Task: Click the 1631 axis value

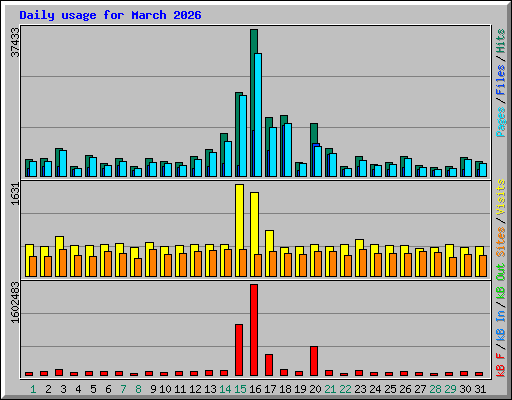Action: (x=15, y=194)
